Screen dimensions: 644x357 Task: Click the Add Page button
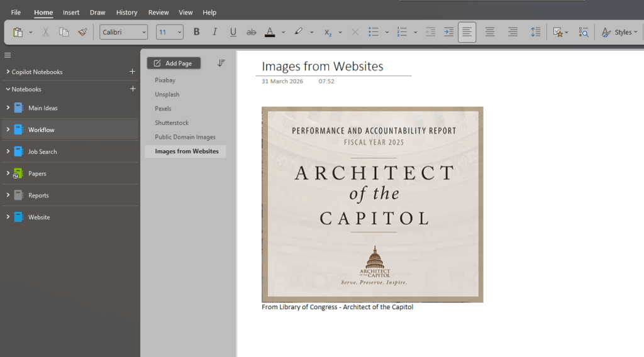tap(174, 63)
